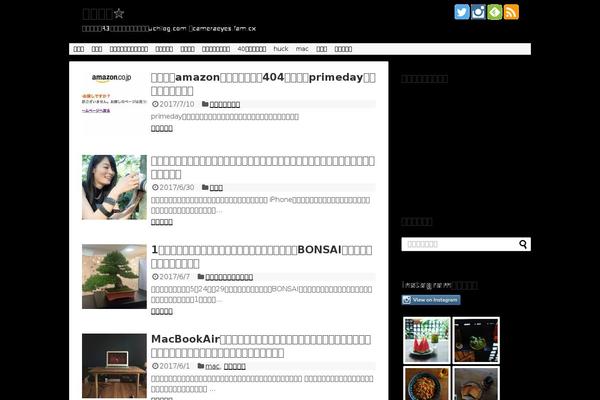This screenshot has height=400, width=600.
Task: Open the orange RSS feed icon
Action: [511, 12]
